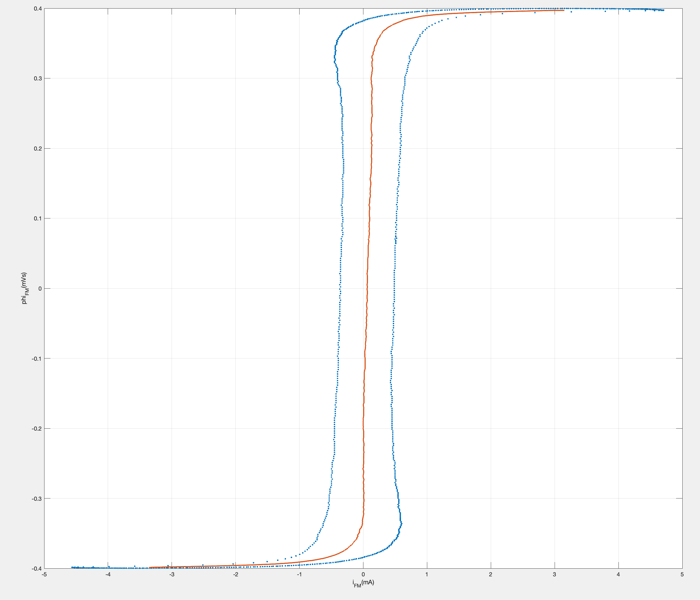Click x-axis tick label -1
Screen dimensions: 700x600
pyautogui.click(x=299, y=574)
